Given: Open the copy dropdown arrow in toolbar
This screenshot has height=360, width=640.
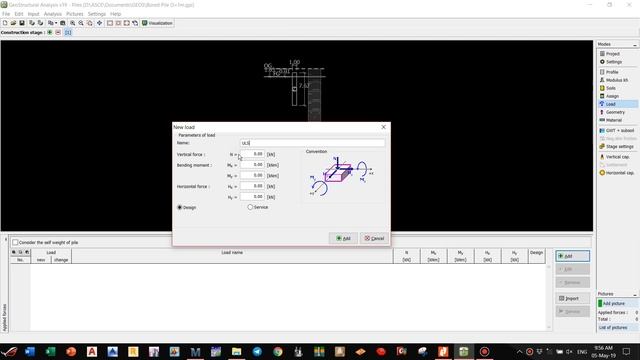Looking at the screenshot, I should pos(56,23).
